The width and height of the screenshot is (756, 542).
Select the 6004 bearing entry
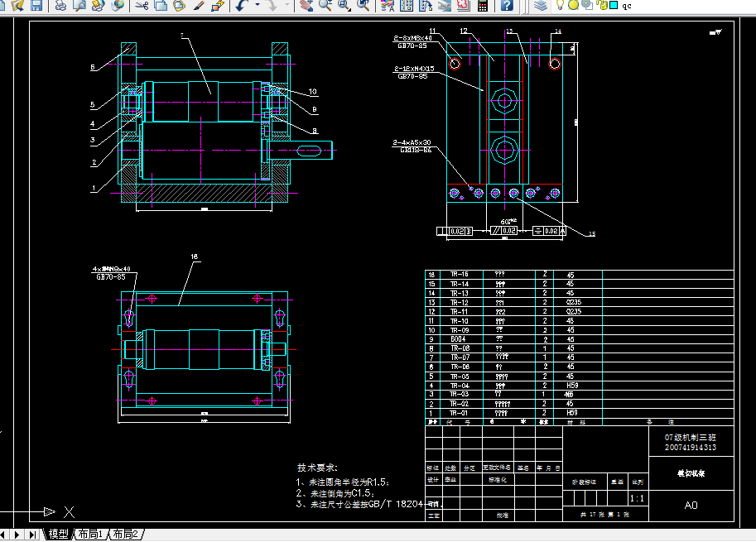[x=458, y=339]
